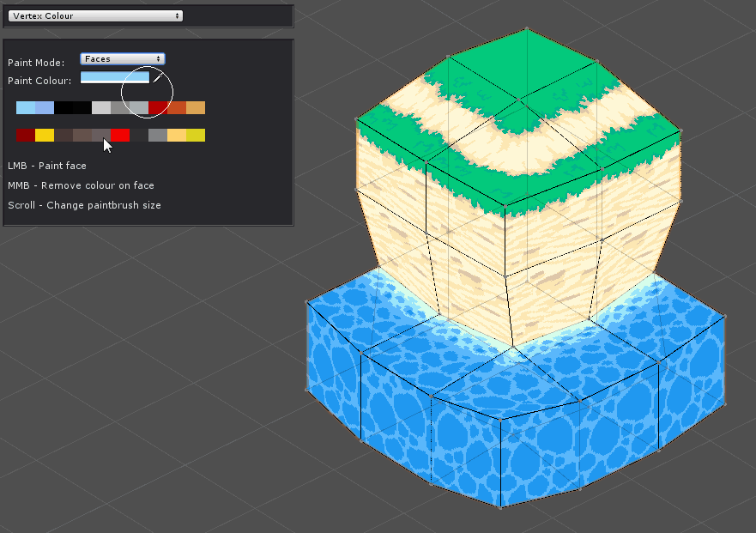This screenshot has height=533, width=756.
Task: Pick the tan orange palette swatch
Action: pyautogui.click(x=196, y=107)
